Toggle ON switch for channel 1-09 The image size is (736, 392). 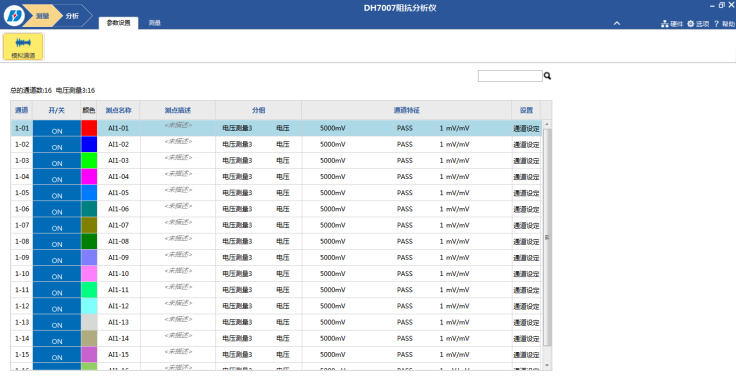[x=57, y=258]
